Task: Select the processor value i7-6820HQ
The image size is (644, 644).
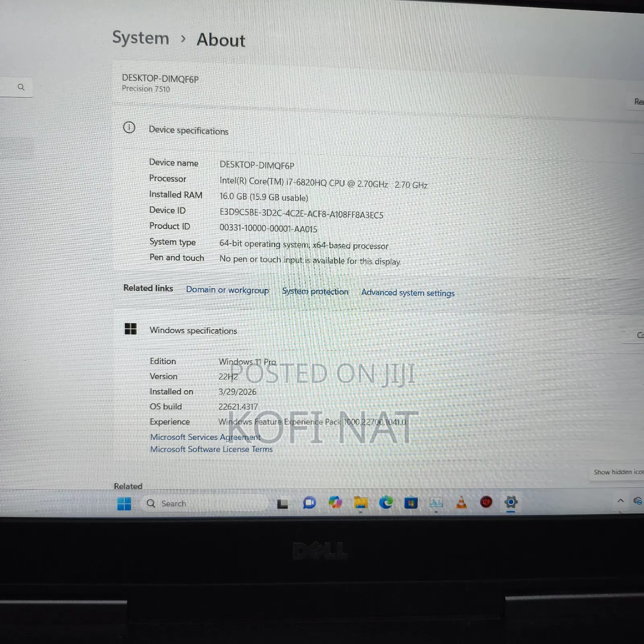Action: (x=323, y=183)
